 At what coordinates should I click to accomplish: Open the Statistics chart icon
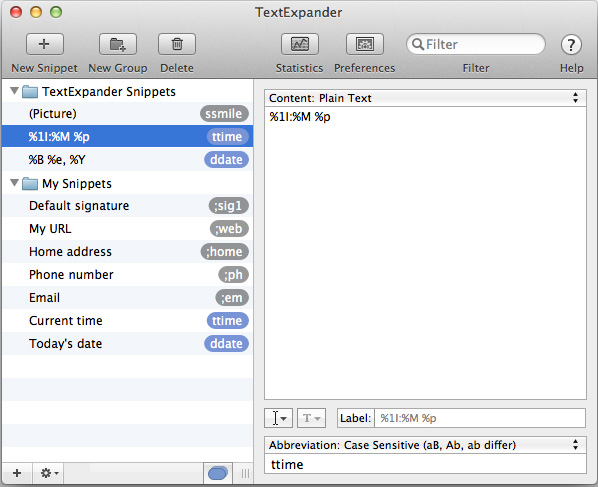(300, 44)
